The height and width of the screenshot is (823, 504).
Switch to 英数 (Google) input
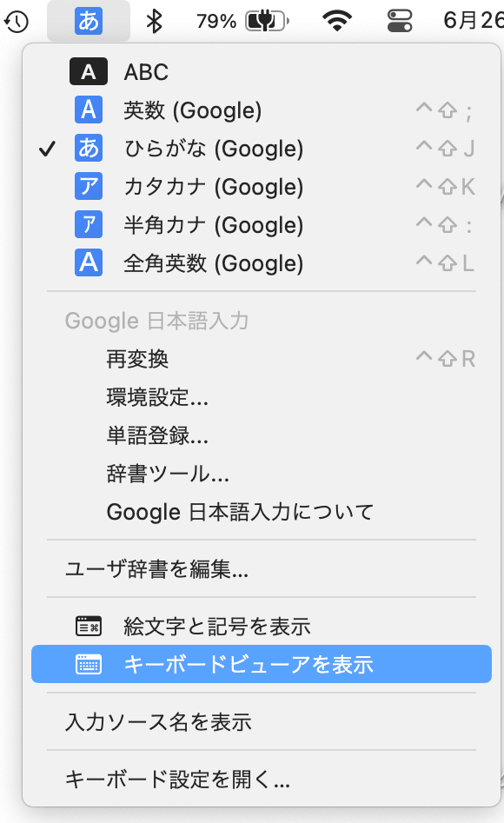coord(262,110)
